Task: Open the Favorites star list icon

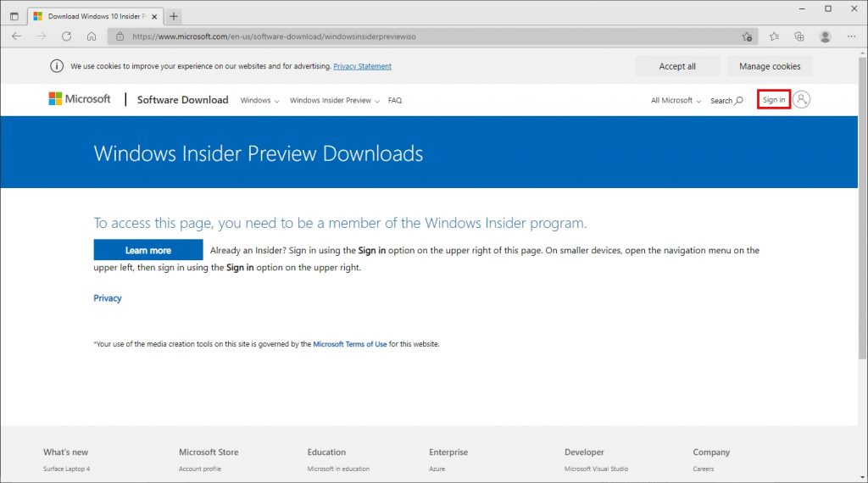Action: [774, 36]
